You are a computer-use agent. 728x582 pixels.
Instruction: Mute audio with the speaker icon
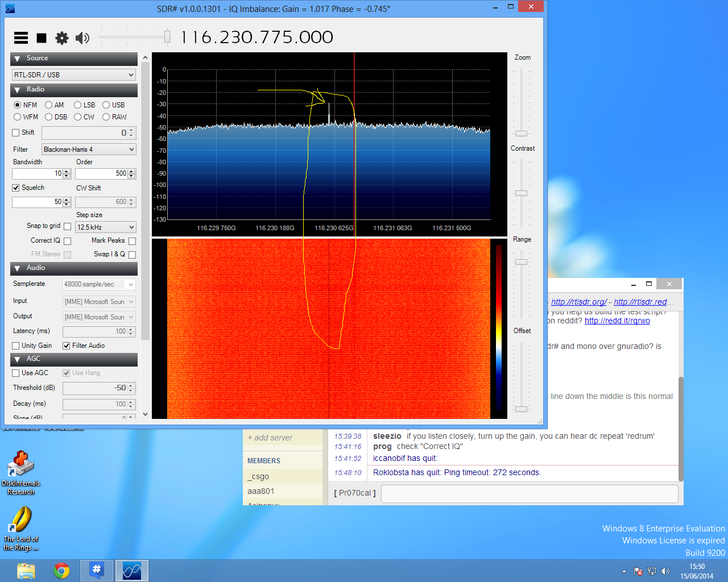point(82,38)
